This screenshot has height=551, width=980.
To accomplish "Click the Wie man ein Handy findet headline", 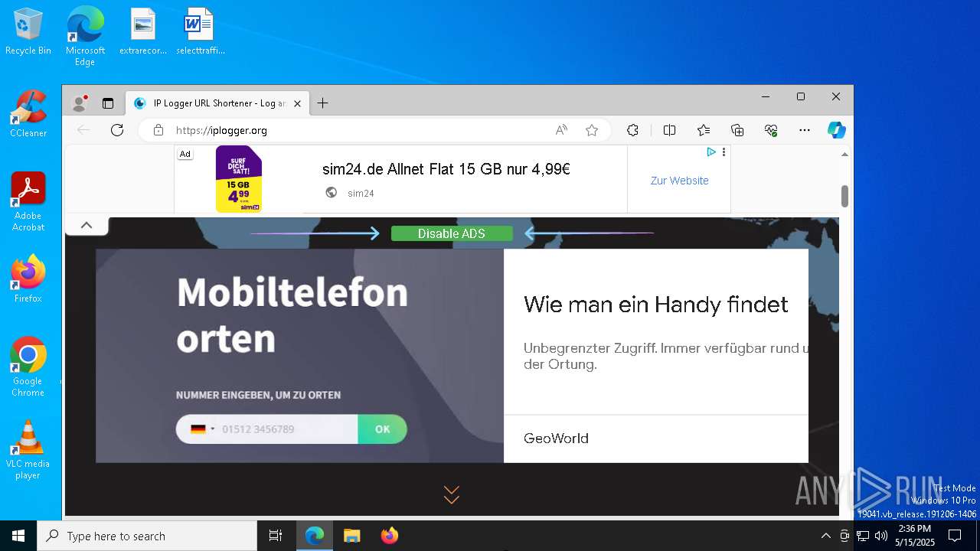I will click(x=656, y=305).
